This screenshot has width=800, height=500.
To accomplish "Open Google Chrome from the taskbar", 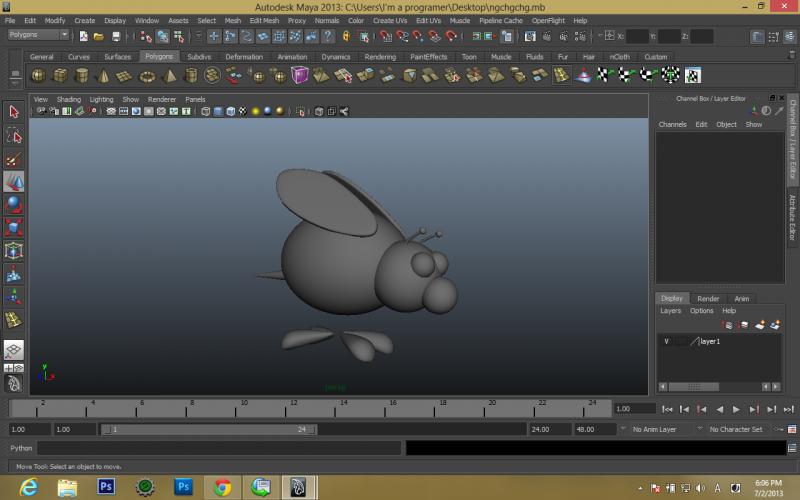I will 222,487.
